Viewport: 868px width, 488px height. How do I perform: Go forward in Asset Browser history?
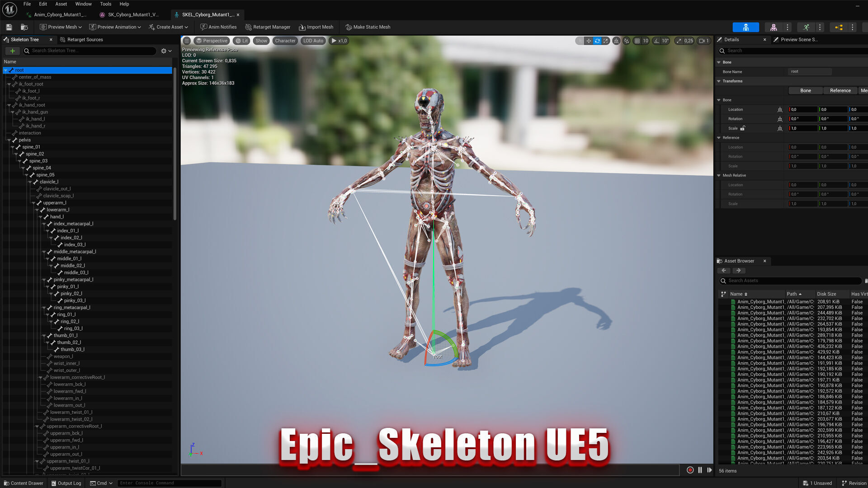pyautogui.click(x=739, y=270)
